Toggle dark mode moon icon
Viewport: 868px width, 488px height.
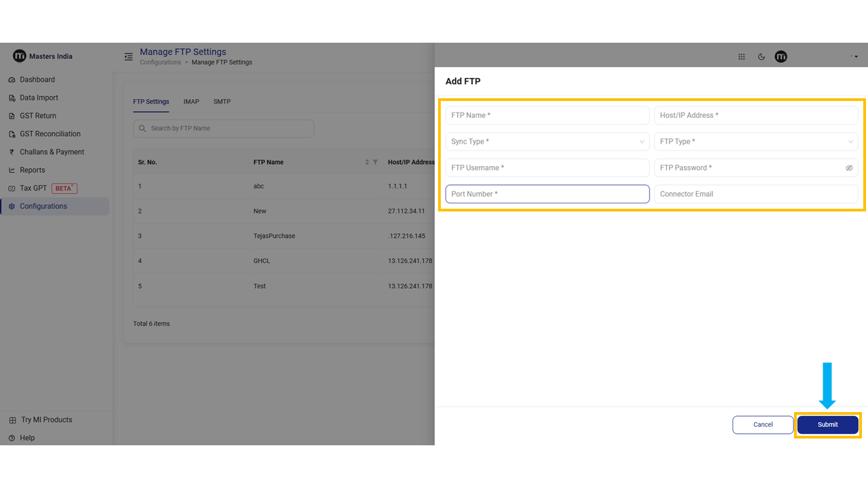coord(762,57)
